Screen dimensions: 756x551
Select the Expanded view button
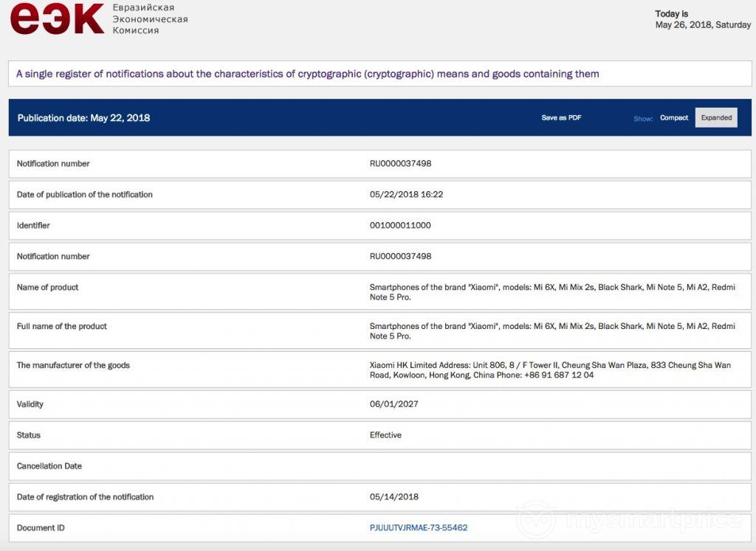(x=716, y=117)
